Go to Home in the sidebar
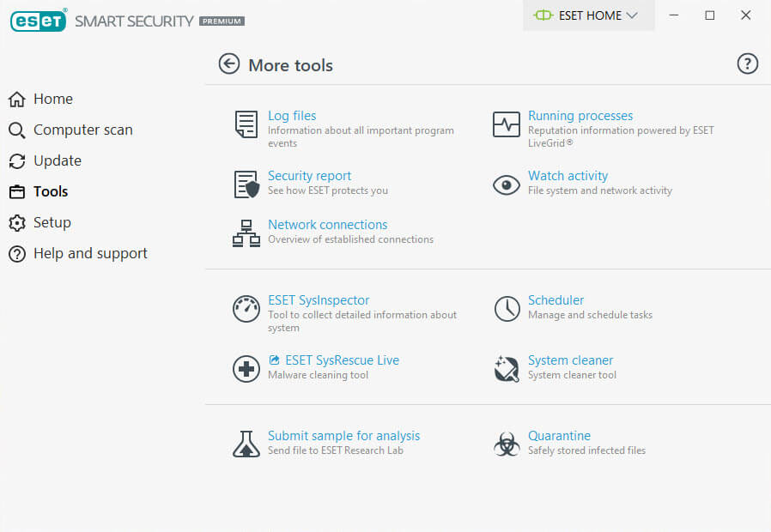This screenshot has height=532, width=771. pos(53,100)
